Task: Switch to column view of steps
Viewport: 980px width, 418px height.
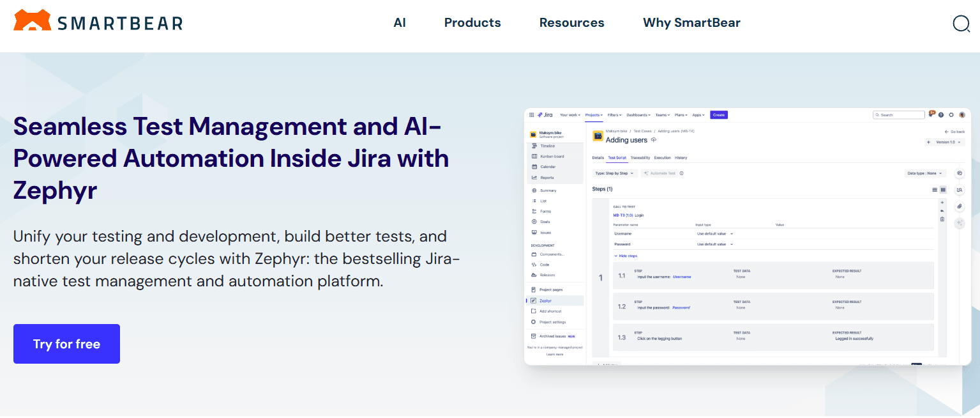Action: coord(943,190)
